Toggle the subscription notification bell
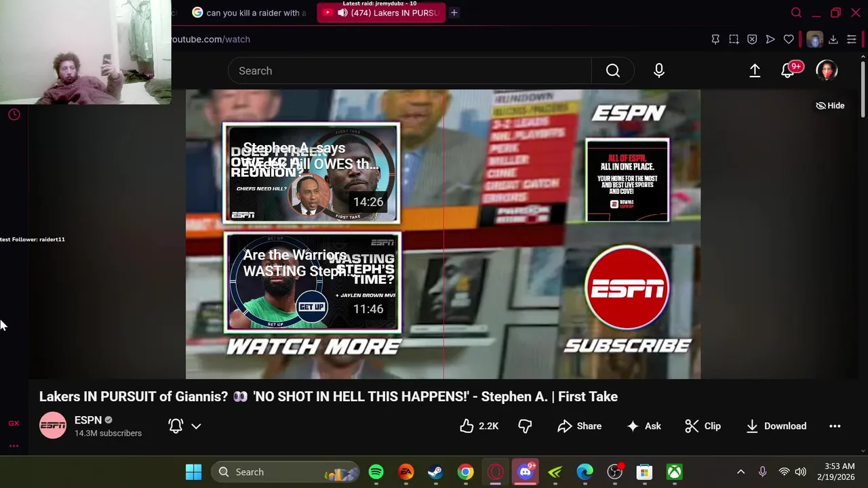Screen dimensions: 868x488 (x=176, y=426)
